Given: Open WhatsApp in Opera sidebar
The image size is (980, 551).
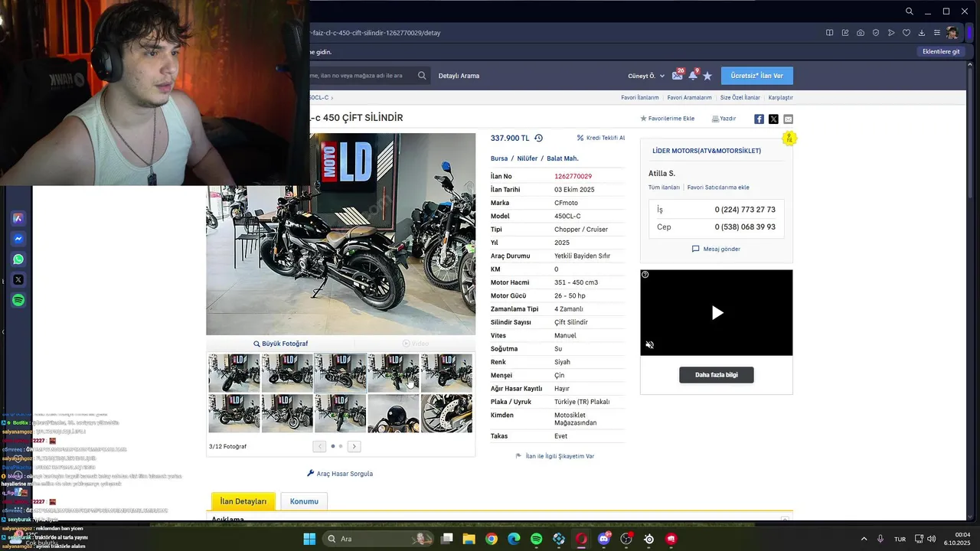Looking at the screenshot, I should pos(18,259).
